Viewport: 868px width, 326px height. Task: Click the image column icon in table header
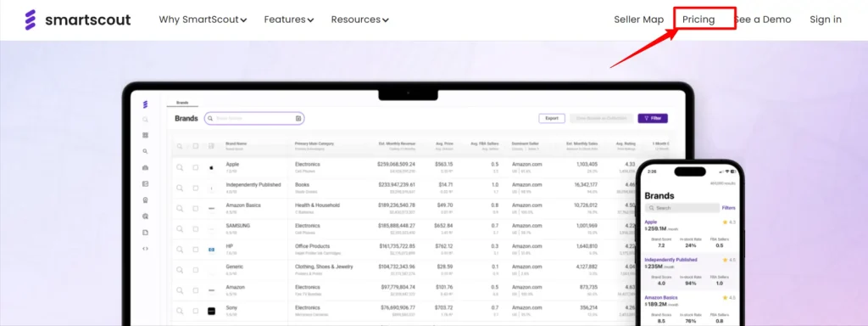click(x=211, y=146)
